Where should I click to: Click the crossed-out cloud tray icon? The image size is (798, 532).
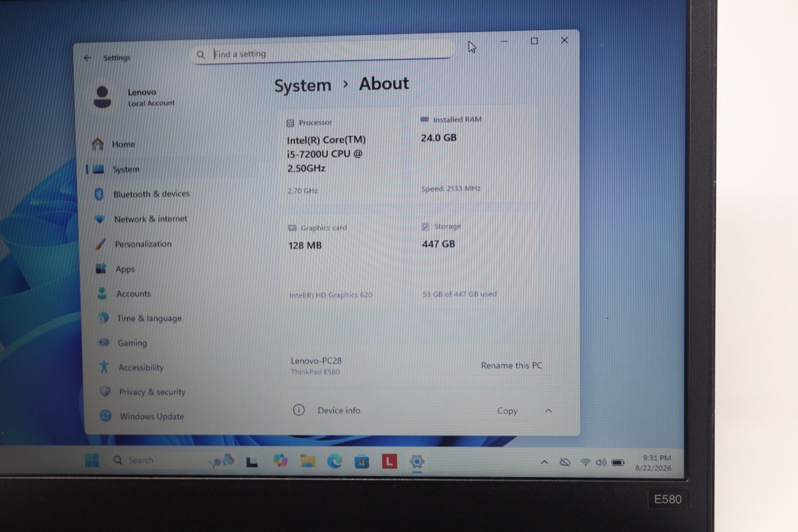(565, 462)
